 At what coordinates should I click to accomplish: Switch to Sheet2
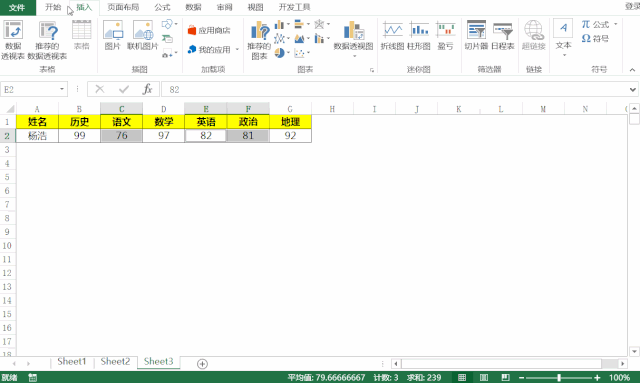(x=116, y=362)
